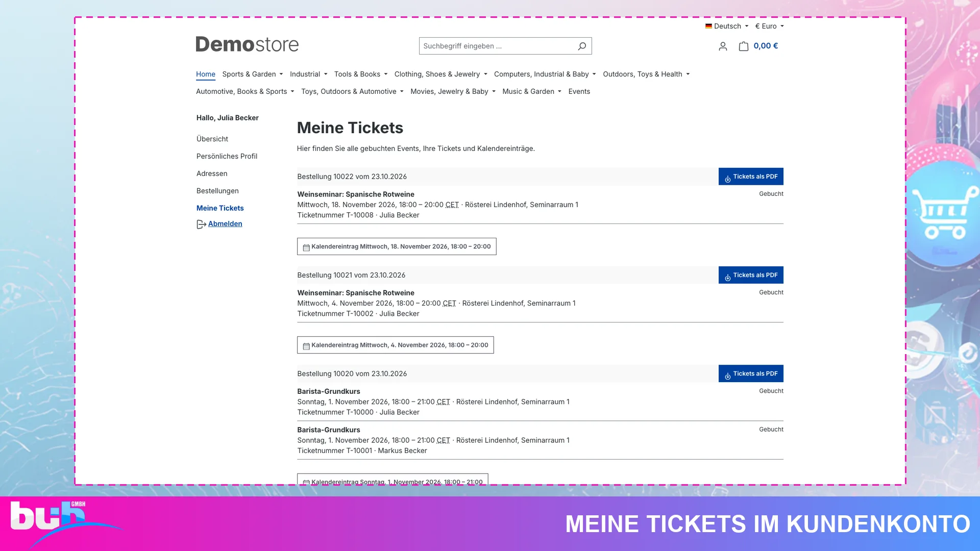
Task: Click Ticketnummer T-10001 · Markus Becker text
Action: tap(362, 450)
